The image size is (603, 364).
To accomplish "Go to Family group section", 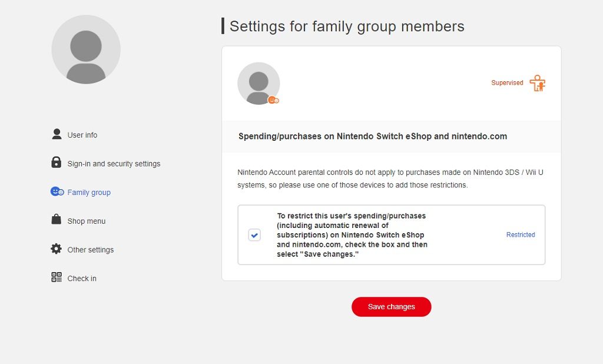I will pyautogui.click(x=89, y=193).
